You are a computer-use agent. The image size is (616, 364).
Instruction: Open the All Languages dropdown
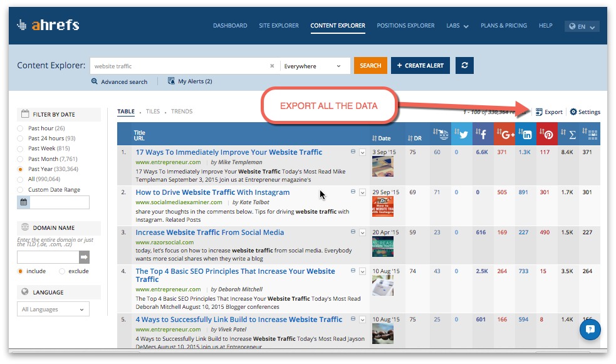pos(53,309)
